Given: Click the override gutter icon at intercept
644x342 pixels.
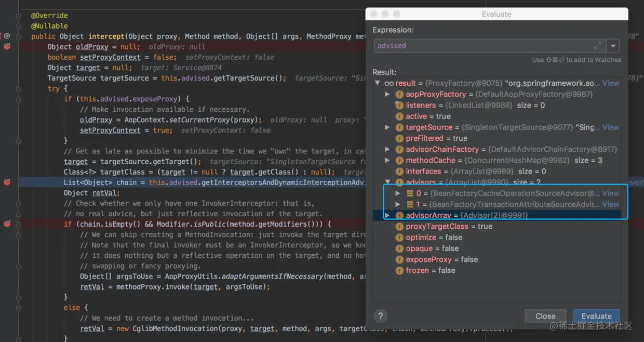Looking at the screenshot, I should 7,36.
